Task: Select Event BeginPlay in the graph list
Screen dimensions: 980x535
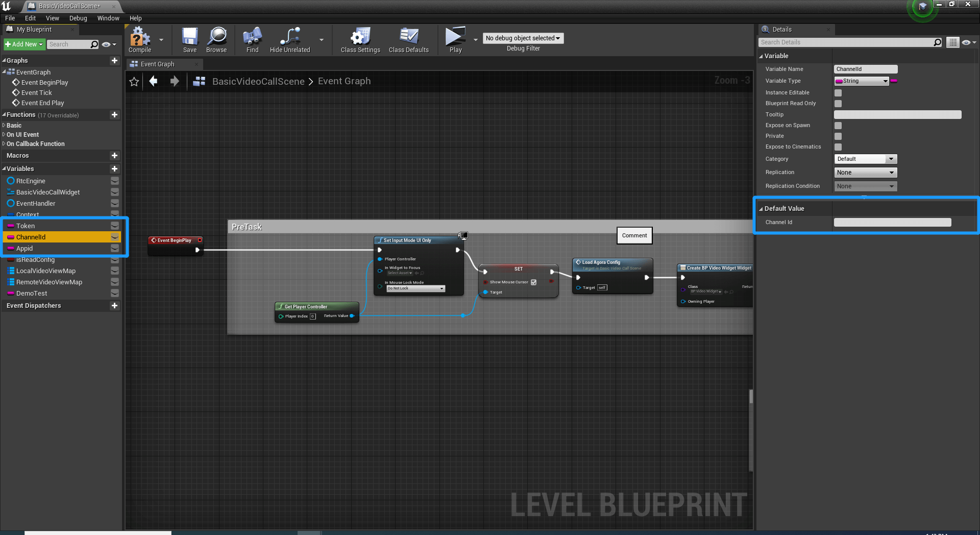Action: click(44, 83)
